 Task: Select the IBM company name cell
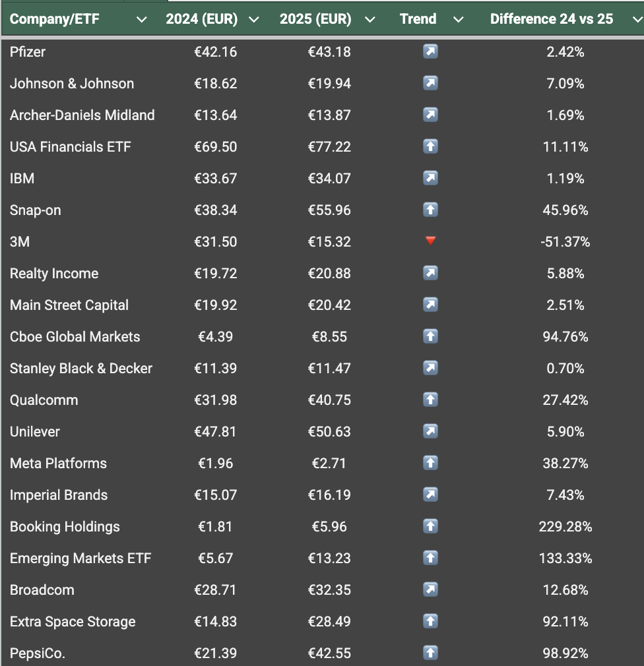pos(22,179)
